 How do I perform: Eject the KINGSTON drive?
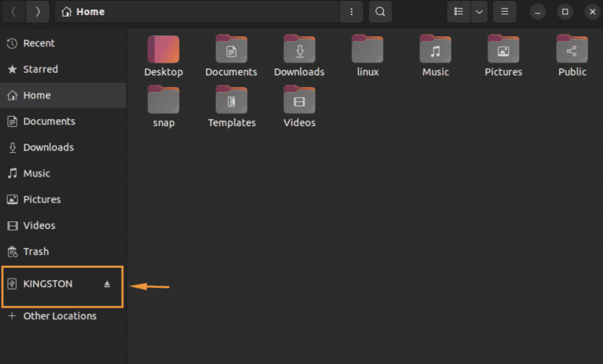click(108, 284)
